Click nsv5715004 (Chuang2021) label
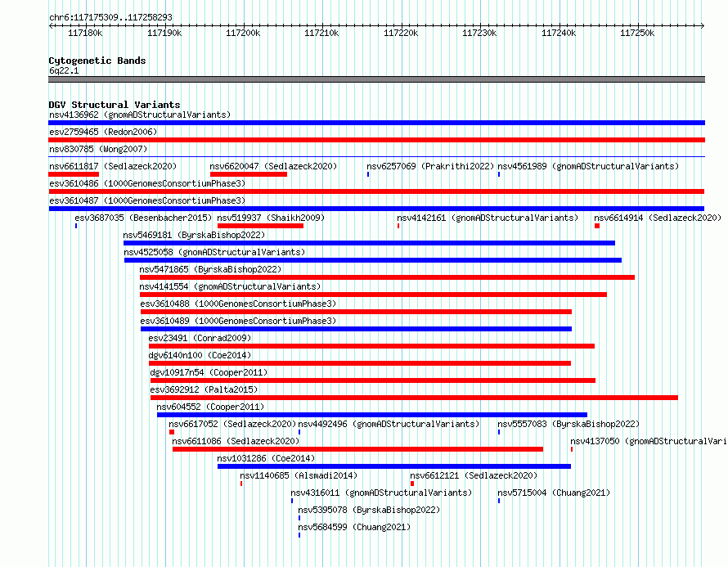Screen dimensions: 728x567 (x=554, y=493)
